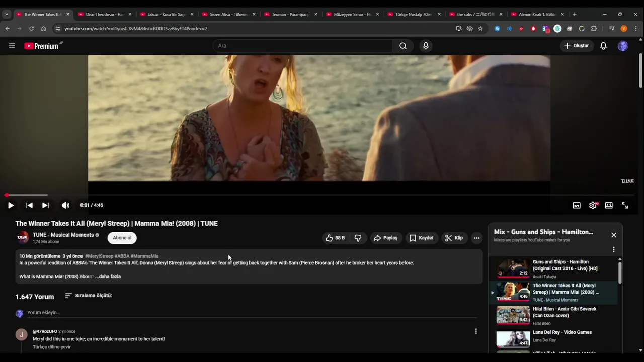Play Lana Del Rey Video Games
The height and width of the screenshot is (362, 644).
[553, 338]
